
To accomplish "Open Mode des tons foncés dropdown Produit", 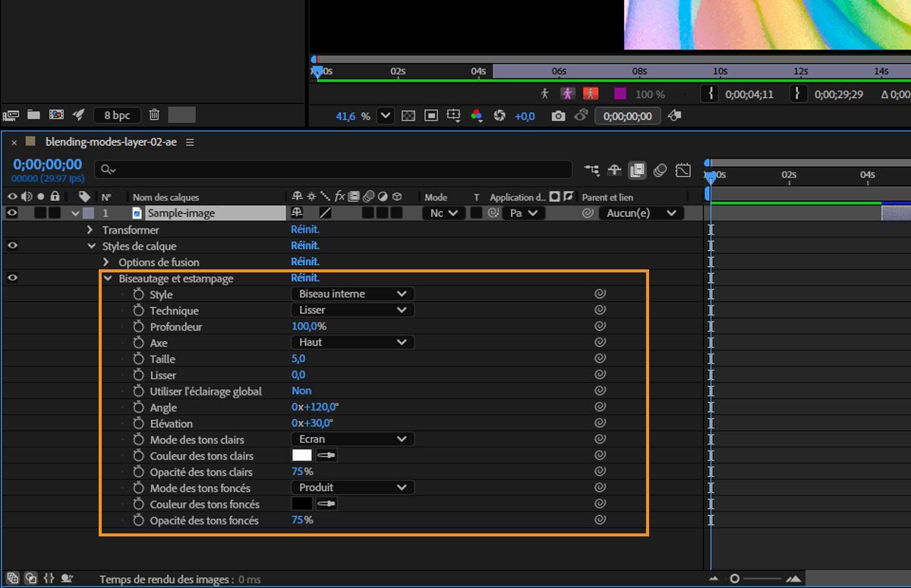I will point(352,488).
